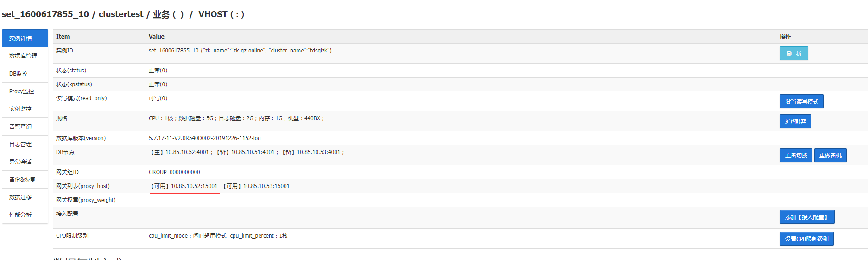The width and height of the screenshot is (868, 260).
Task: Open 告警查询 in the sidebar
Action: (25, 127)
